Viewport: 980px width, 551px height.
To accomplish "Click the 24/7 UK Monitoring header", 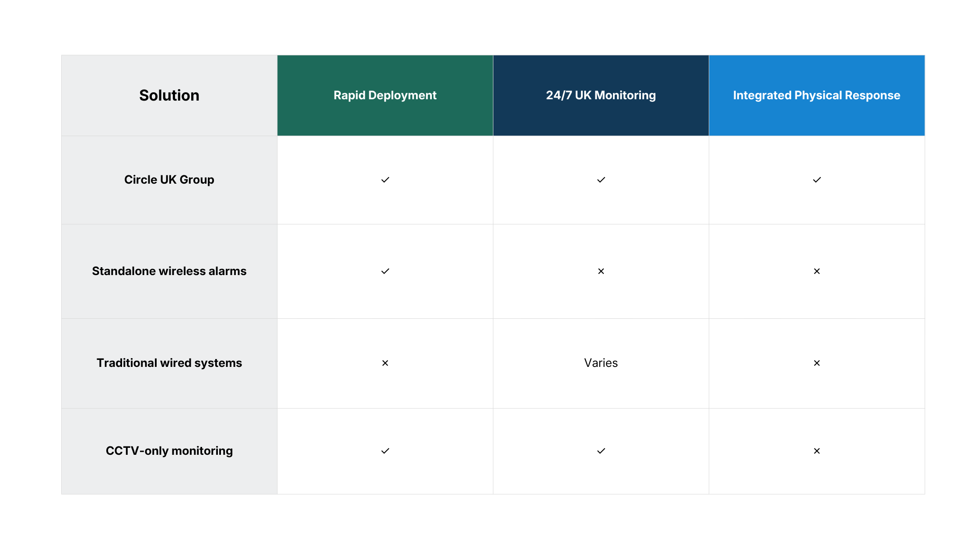I will [x=601, y=95].
